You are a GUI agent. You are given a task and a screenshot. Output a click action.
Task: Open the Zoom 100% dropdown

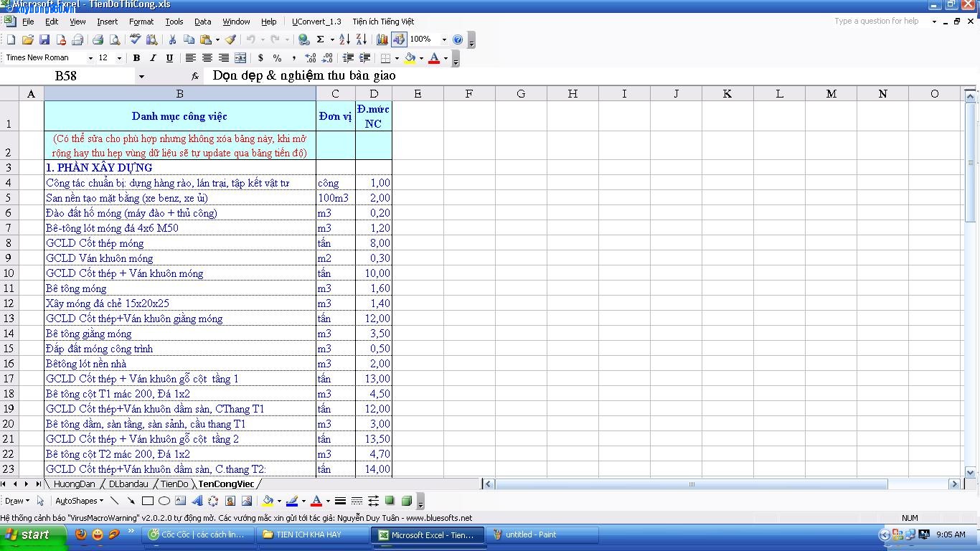[x=444, y=39]
